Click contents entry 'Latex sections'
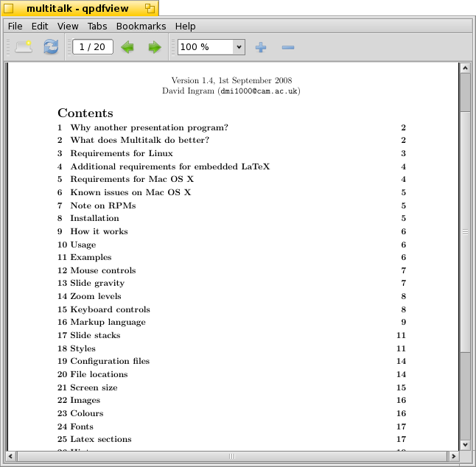476x467 pixels. tap(101, 440)
